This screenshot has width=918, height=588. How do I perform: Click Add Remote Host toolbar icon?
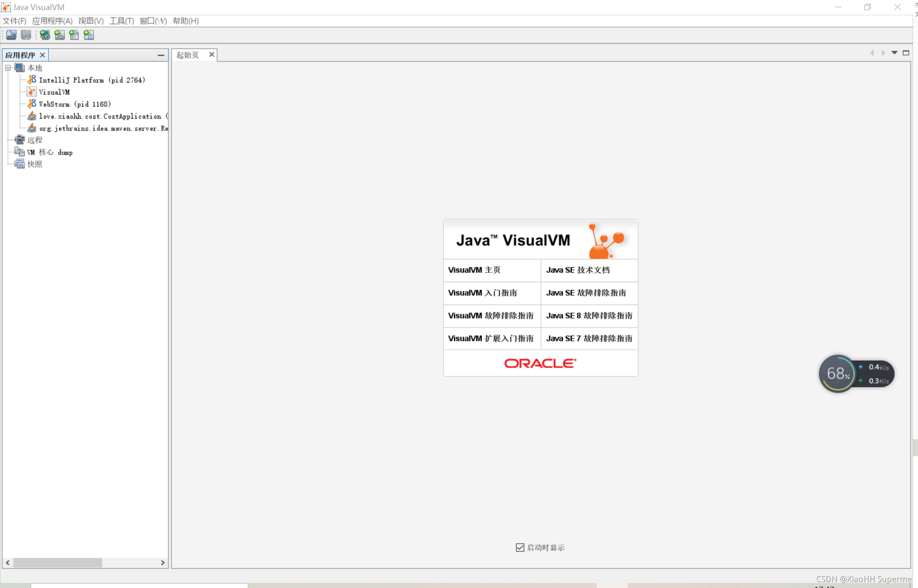[x=45, y=35]
